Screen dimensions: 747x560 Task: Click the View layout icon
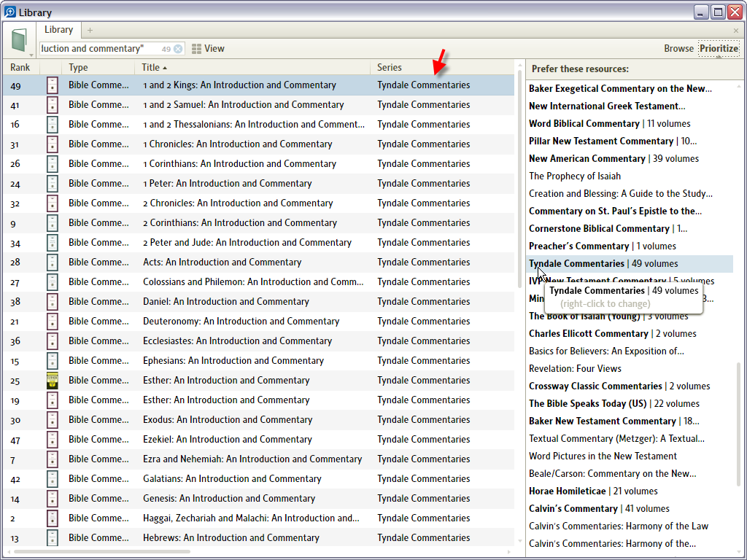click(196, 49)
